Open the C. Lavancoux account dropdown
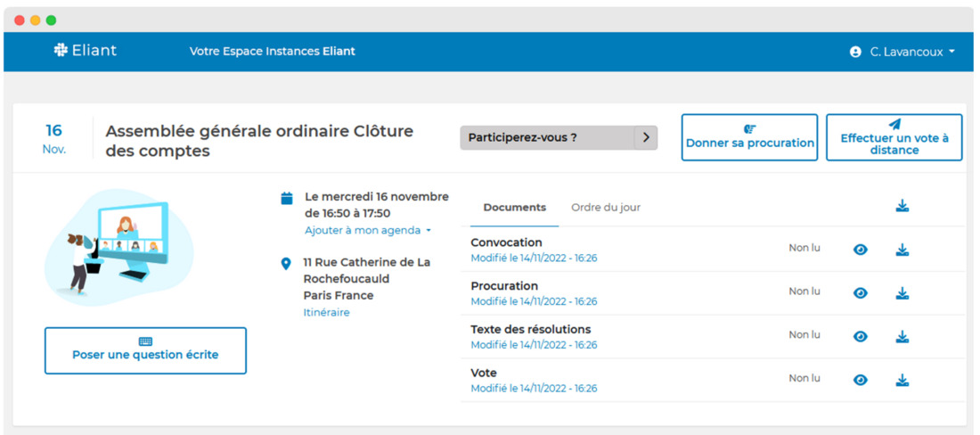The width and height of the screenshot is (980, 435). [x=902, y=52]
